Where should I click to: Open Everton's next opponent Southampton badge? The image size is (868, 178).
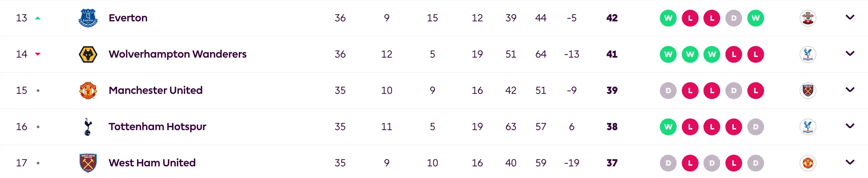coord(808,18)
